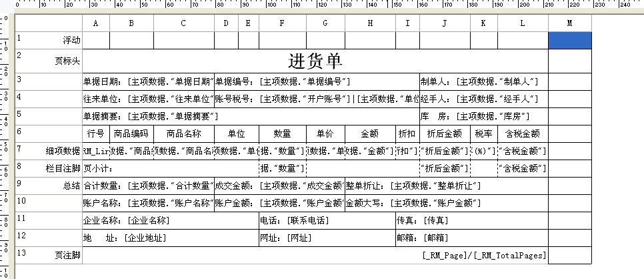The width and height of the screenshot is (644, 279).
Task: Select column header C
Action: coord(183,23)
